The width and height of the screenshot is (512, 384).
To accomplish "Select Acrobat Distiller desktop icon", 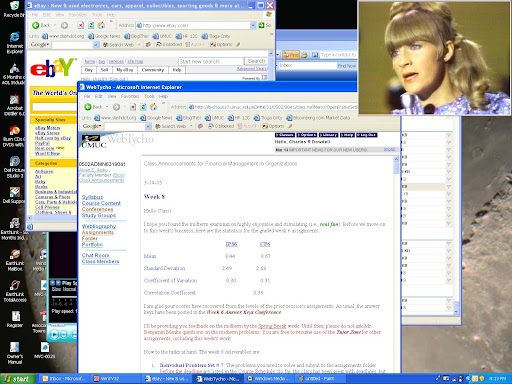I will tap(14, 105).
